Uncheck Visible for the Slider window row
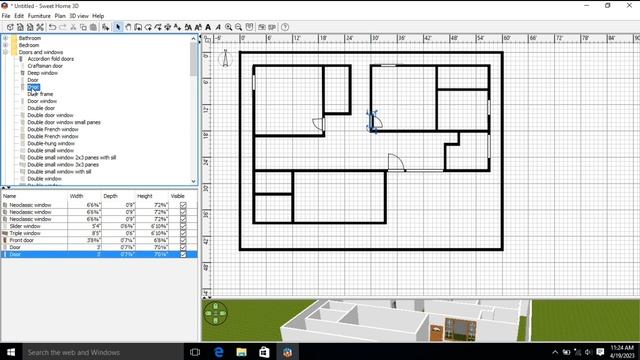The image size is (640, 360). (x=183, y=226)
